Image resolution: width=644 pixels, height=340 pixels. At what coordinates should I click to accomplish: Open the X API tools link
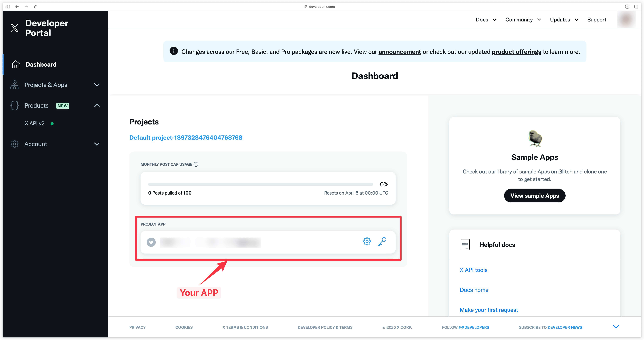tap(473, 270)
